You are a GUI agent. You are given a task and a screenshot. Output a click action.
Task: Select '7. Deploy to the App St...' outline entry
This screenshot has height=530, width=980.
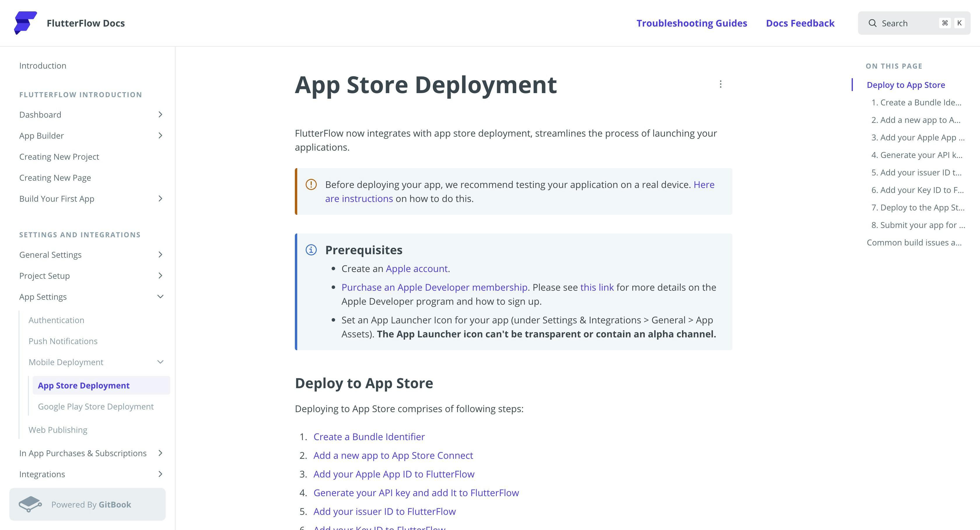[918, 208]
